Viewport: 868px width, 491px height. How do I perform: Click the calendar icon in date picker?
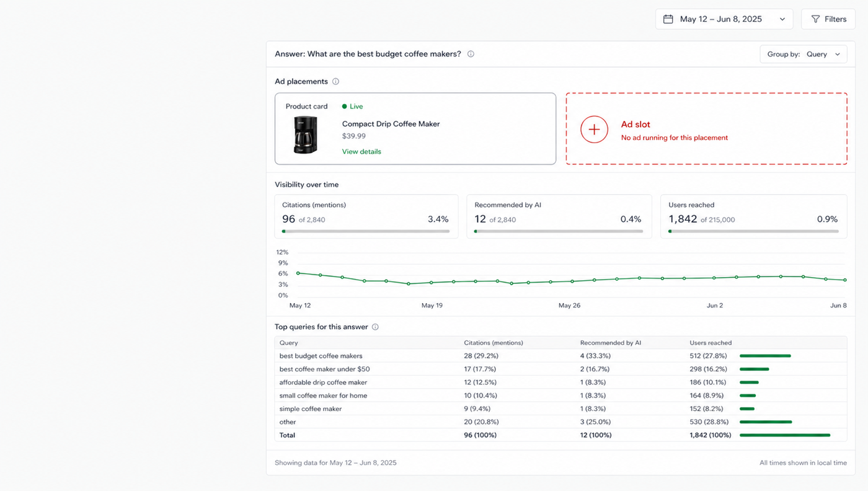click(668, 19)
